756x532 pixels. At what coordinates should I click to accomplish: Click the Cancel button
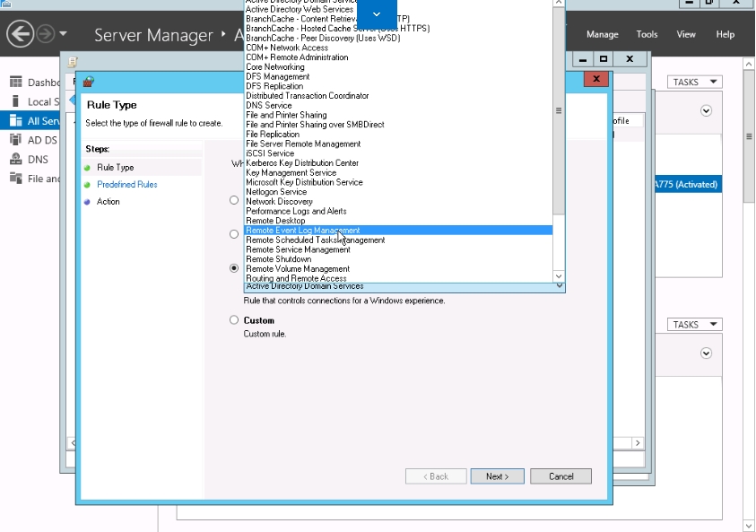pos(560,476)
